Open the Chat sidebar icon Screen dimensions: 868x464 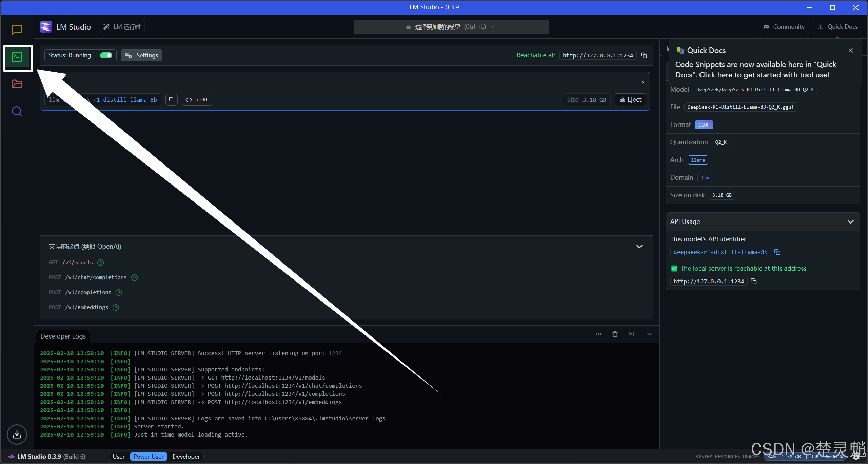click(17, 30)
